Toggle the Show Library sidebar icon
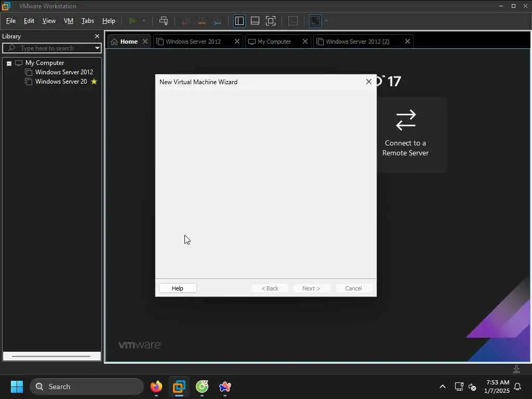Image resolution: width=532 pixels, height=399 pixels. click(x=239, y=21)
